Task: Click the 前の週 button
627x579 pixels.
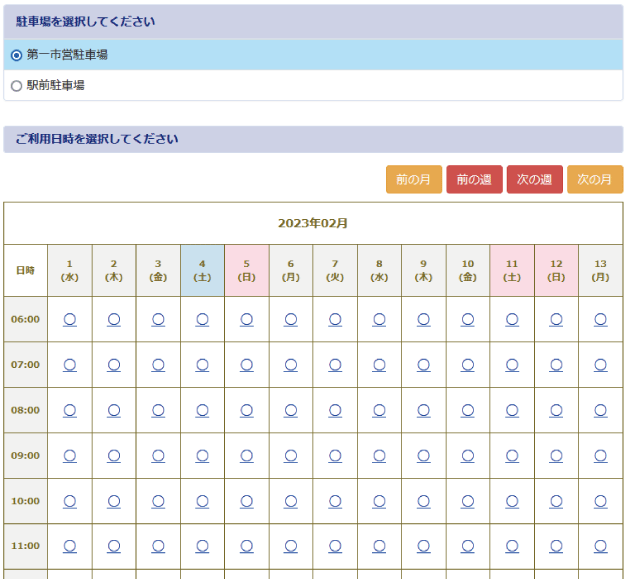Action: pos(474,180)
